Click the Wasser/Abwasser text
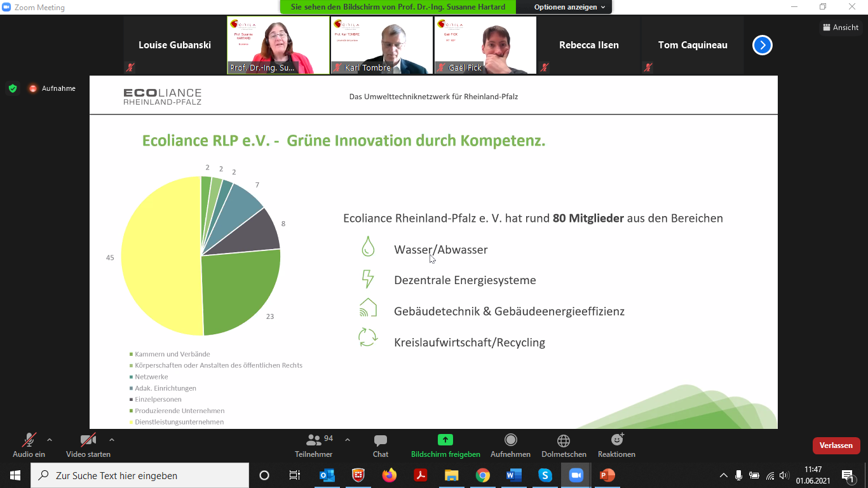This screenshot has width=868, height=488. point(441,250)
